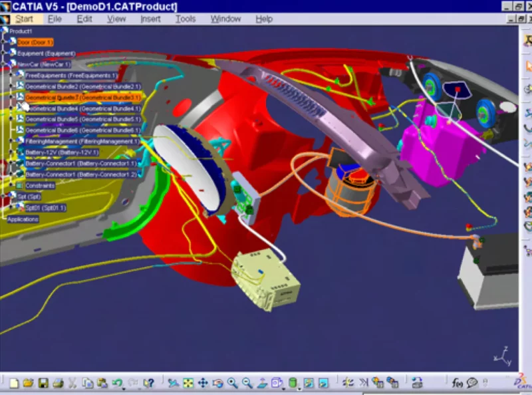This screenshot has height=395, width=532.
Task: Select Battery-12V (Battery-12V.1) node
Action: click(62, 152)
